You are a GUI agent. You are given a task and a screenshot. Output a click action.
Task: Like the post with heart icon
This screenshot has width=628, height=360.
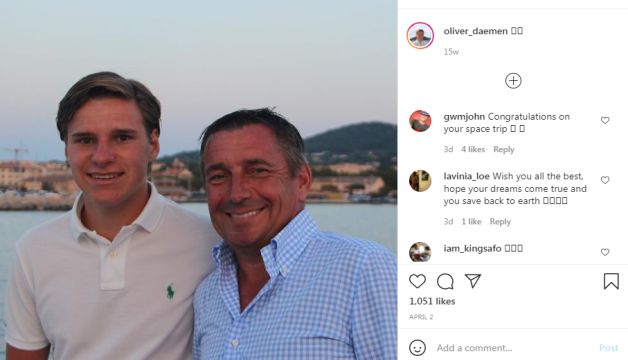(x=417, y=281)
